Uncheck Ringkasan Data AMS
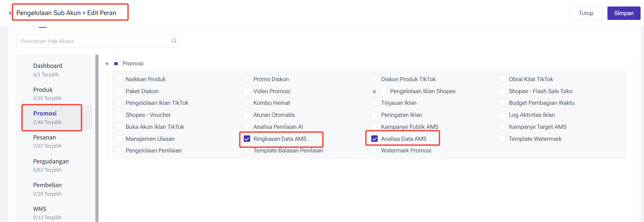Image resolution: width=644 pixels, height=222 pixels. [x=247, y=139]
